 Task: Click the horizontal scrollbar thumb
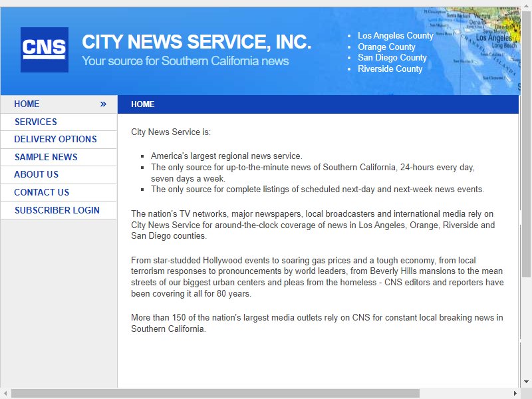(215, 394)
